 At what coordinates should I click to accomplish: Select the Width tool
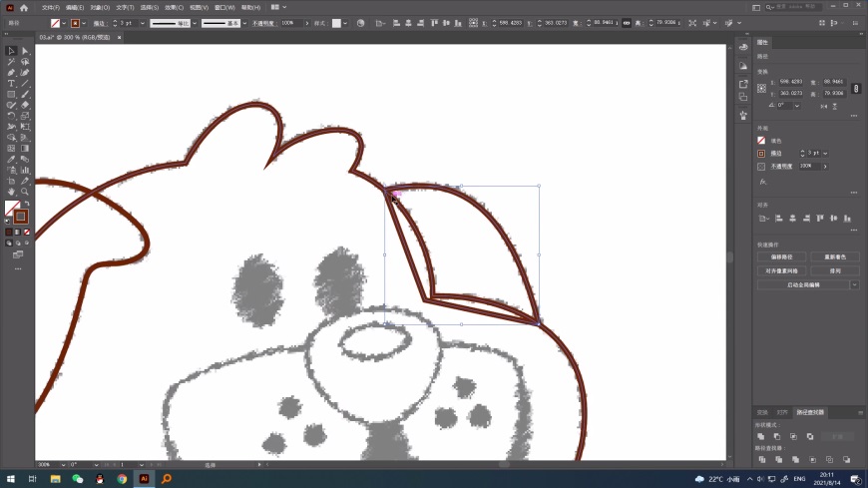click(11, 127)
